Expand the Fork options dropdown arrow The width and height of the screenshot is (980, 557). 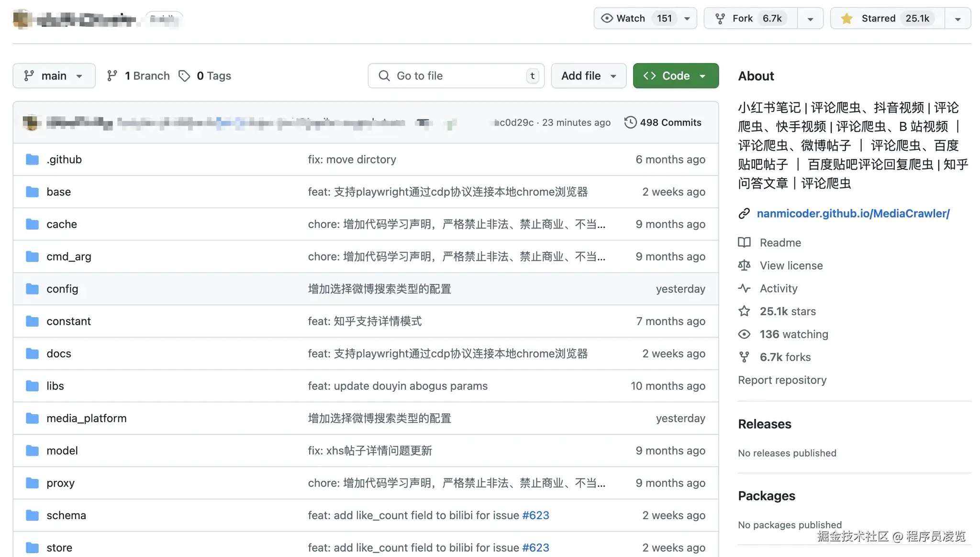pos(810,19)
